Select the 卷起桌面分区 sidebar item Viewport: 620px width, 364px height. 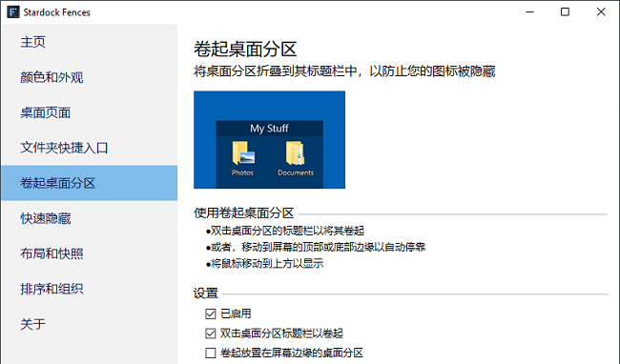click(x=89, y=183)
